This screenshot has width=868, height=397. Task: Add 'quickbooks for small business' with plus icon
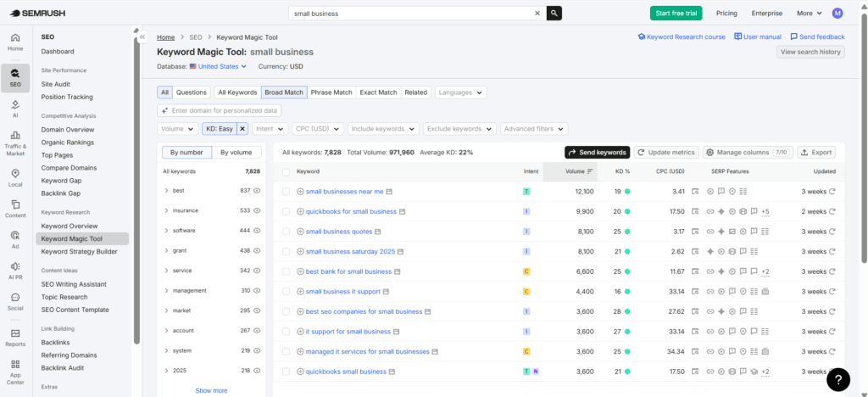[x=301, y=211]
